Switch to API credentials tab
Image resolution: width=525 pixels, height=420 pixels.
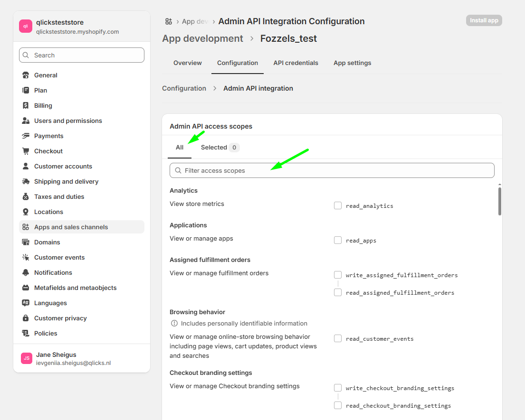click(x=296, y=63)
